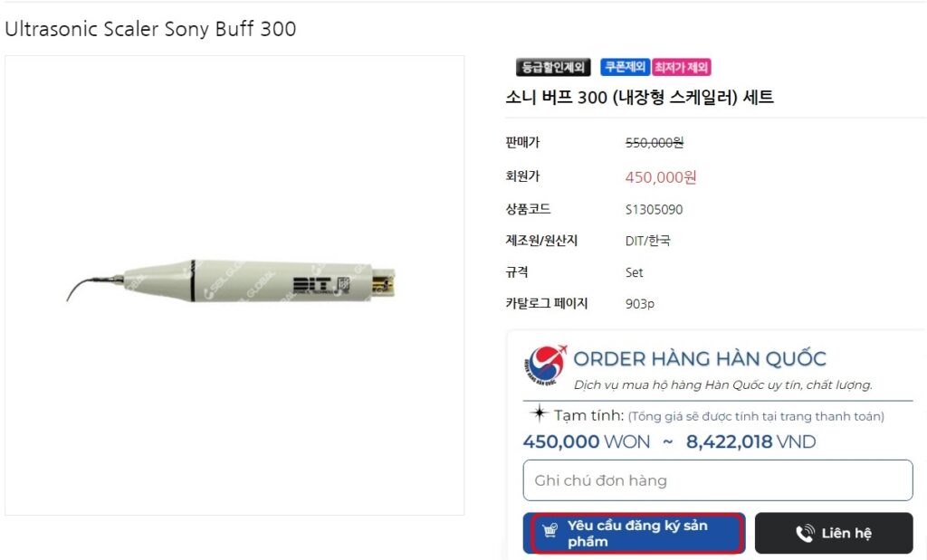The width and height of the screenshot is (927, 560).
Task: Click the Ultrasonic Scaler Sony Buff 300 title
Action: (x=150, y=29)
